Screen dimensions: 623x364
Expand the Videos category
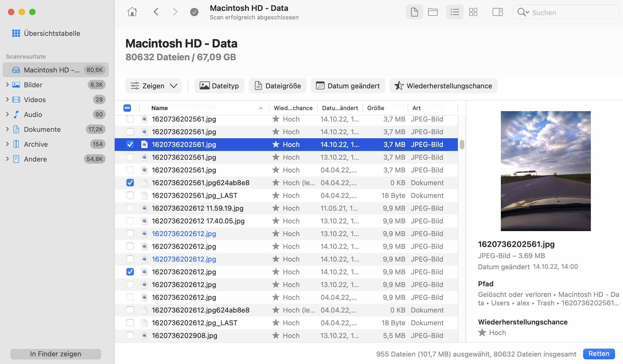(7, 99)
